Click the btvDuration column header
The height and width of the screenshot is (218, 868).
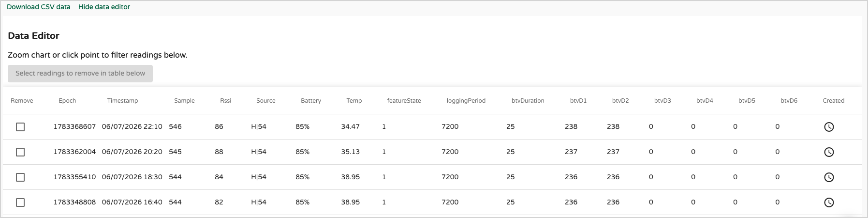[x=528, y=101]
